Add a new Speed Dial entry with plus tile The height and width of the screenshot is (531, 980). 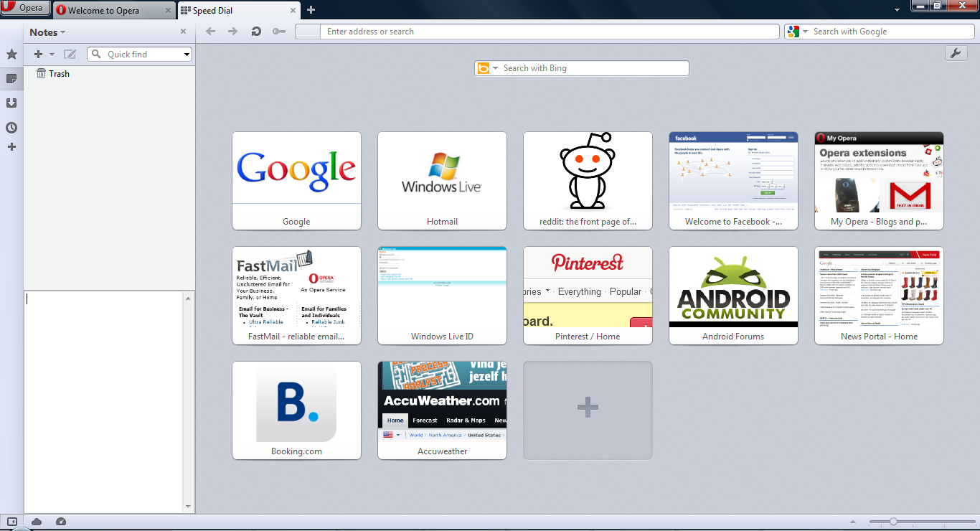coord(588,410)
